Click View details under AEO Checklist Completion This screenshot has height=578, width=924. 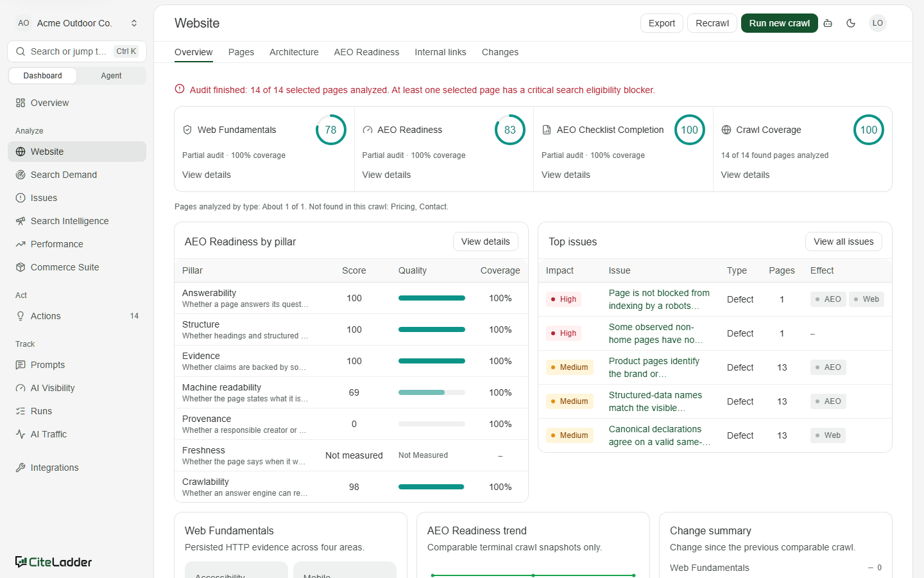click(566, 175)
